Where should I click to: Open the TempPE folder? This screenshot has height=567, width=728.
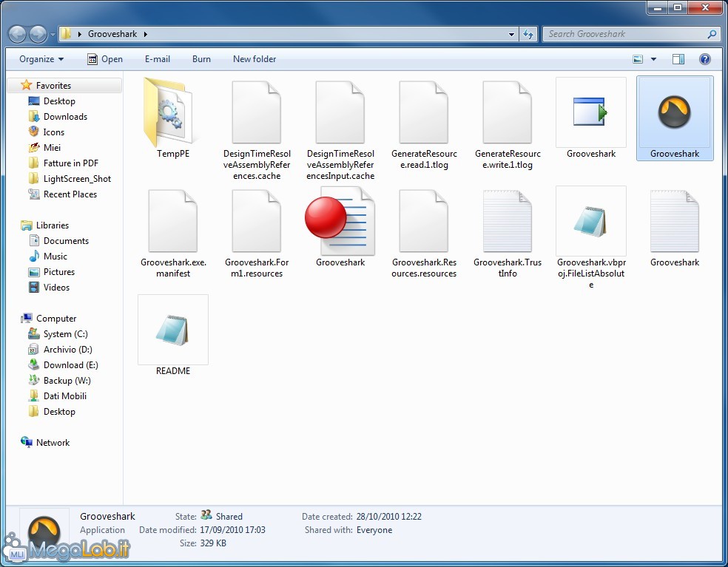click(172, 118)
